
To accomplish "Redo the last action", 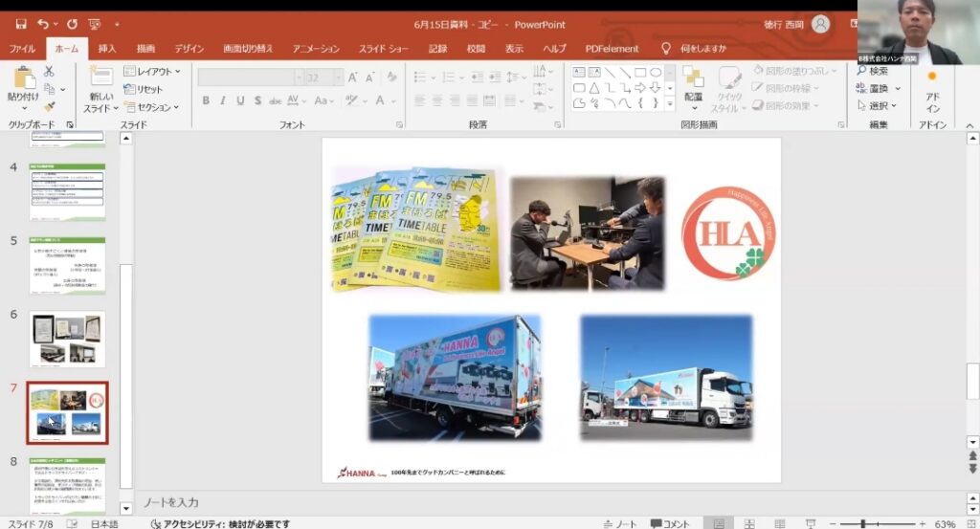I will [72, 24].
